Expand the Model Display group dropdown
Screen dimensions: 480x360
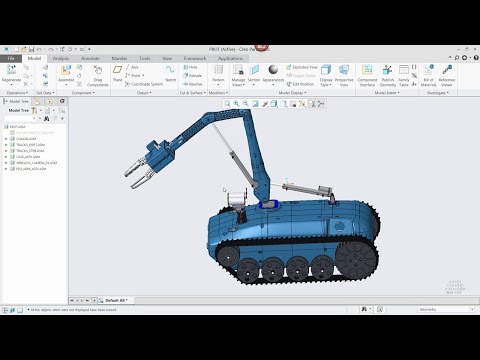click(x=292, y=93)
